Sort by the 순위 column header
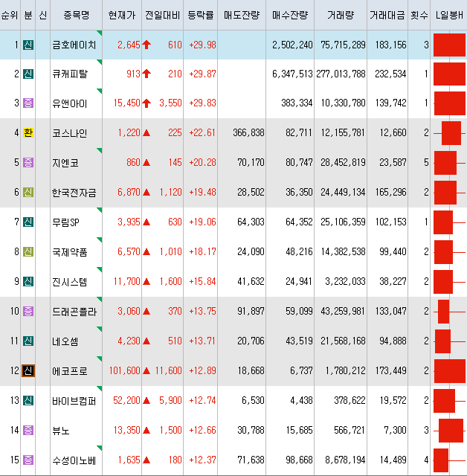 coord(10,15)
